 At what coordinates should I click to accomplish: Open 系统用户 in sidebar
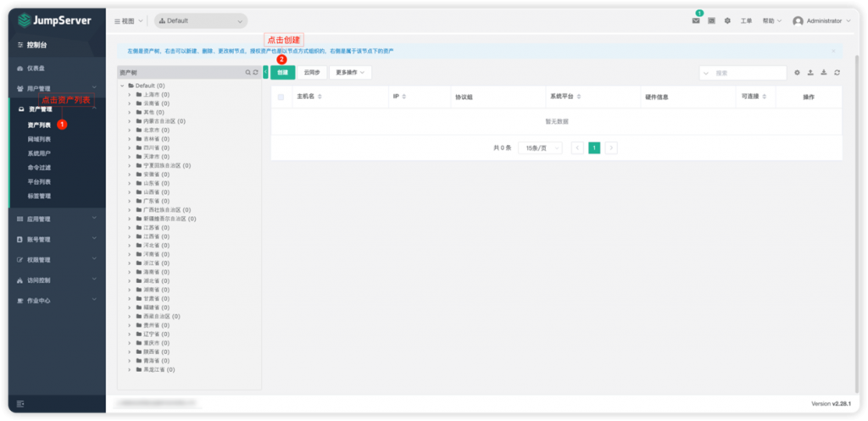pyautogui.click(x=39, y=153)
